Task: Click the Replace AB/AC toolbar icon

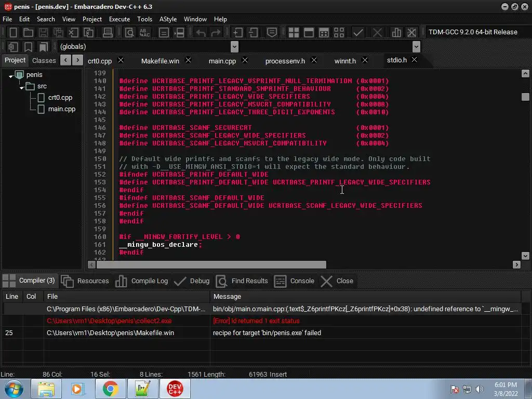Action: coord(144,33)
